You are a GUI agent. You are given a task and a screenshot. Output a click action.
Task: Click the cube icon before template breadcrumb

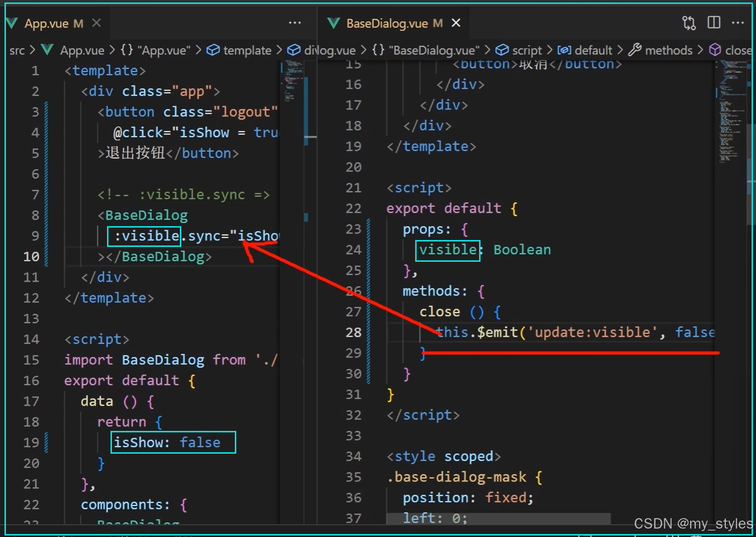pyautogui.click(x=213, y=50)
